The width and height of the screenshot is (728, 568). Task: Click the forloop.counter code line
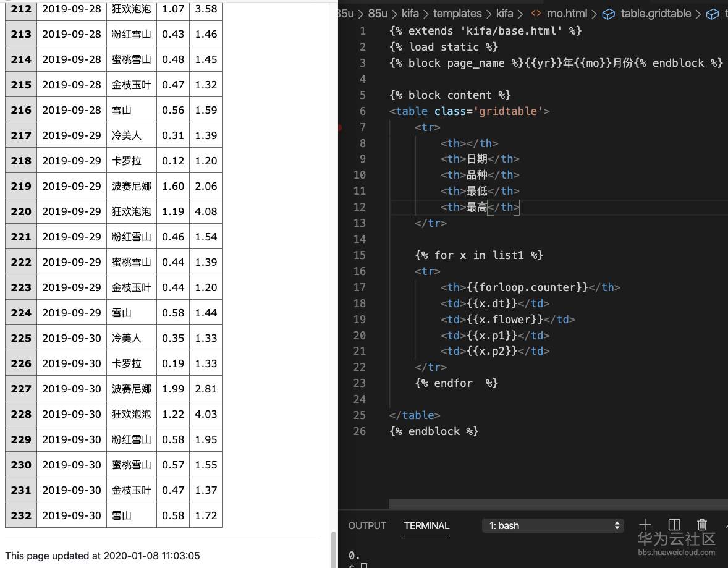[x=530, y=287]
